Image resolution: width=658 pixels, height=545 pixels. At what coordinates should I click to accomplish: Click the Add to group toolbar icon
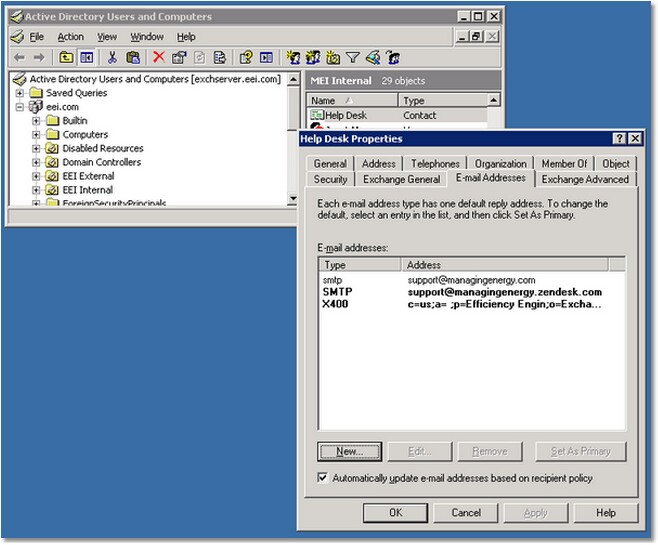tap(393, 57)
